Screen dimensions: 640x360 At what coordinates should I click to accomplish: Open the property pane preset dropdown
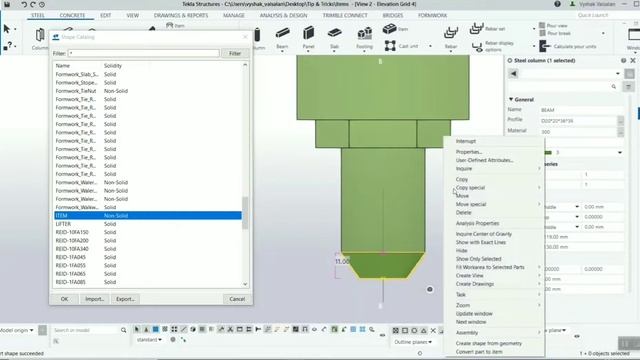pyautogui.click(x=618, y=73)
